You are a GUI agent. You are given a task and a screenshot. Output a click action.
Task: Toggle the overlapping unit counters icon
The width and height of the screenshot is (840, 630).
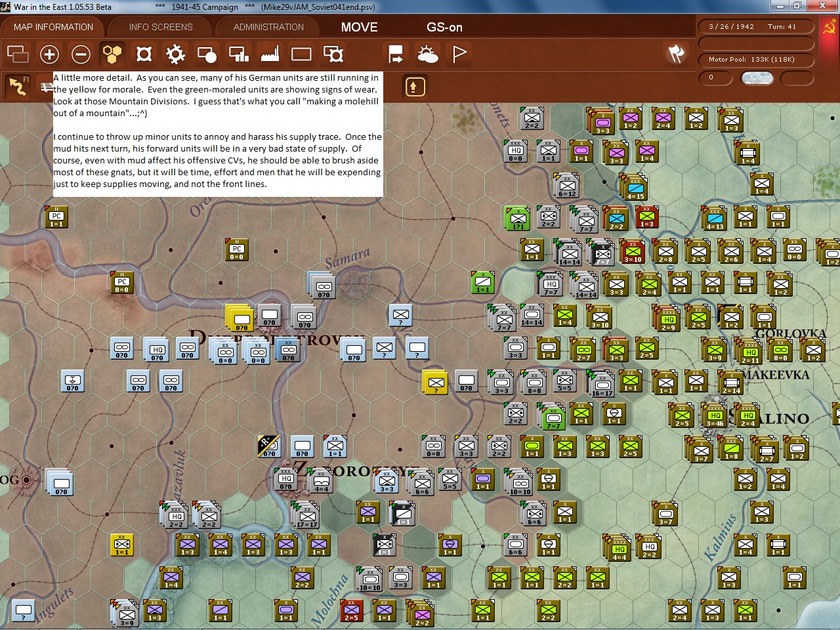pos(18,54)
